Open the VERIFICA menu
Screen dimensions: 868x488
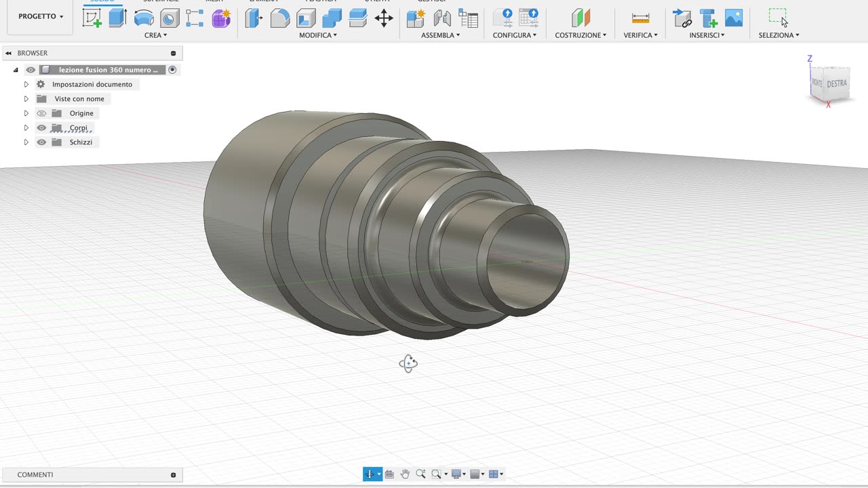pyautogui.click(x=641, y=35)
